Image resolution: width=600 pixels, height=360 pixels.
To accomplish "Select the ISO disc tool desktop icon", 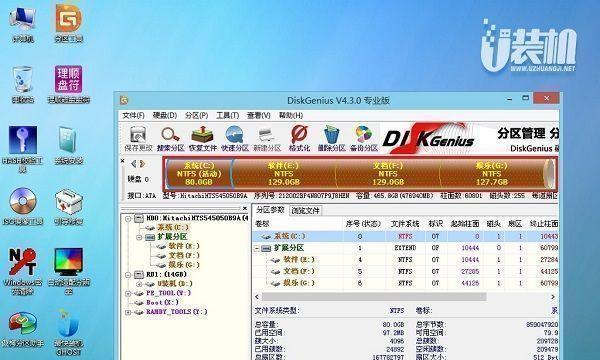I will (23, 206).
